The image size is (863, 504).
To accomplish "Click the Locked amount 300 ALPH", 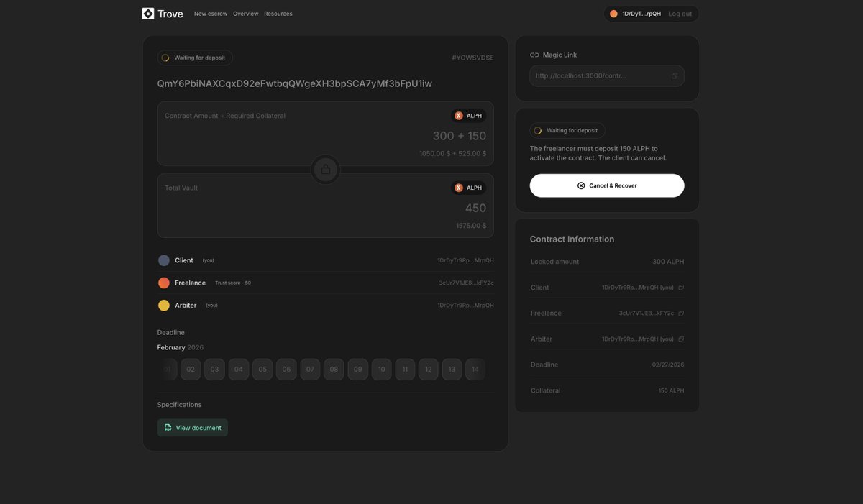I will (668, 262).
